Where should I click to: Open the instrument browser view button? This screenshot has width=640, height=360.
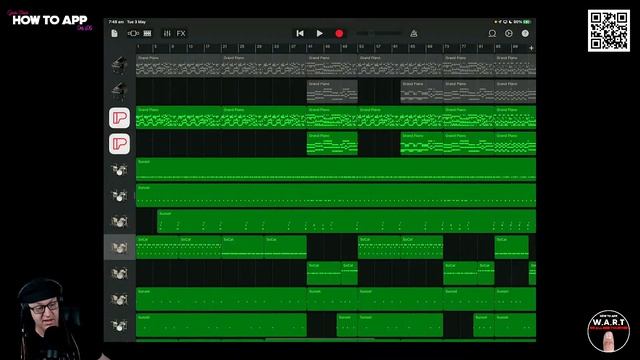coord(133,33)
